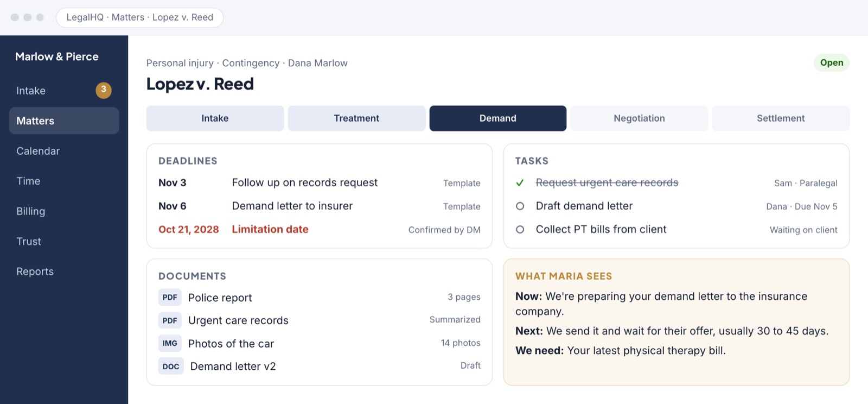Click the Oct 21, 2028 date
The width and height of the screenshot is (868, 404).
pyautogui.click(x=189, y=230)
